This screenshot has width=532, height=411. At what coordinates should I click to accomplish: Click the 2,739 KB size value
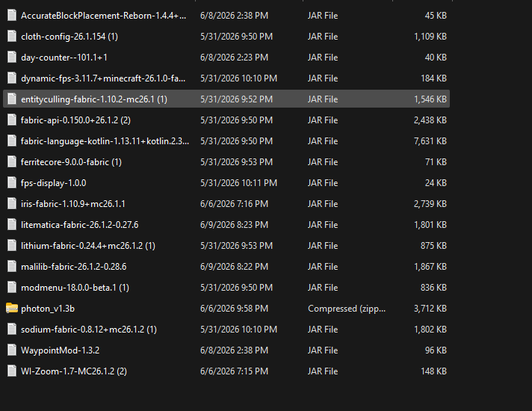[430, 204]
